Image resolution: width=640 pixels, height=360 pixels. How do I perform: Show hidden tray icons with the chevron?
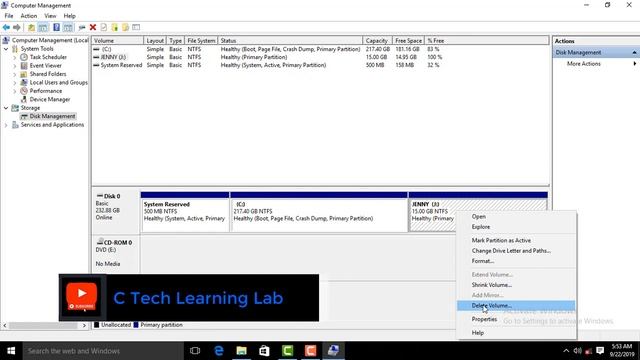coord(566,351)
